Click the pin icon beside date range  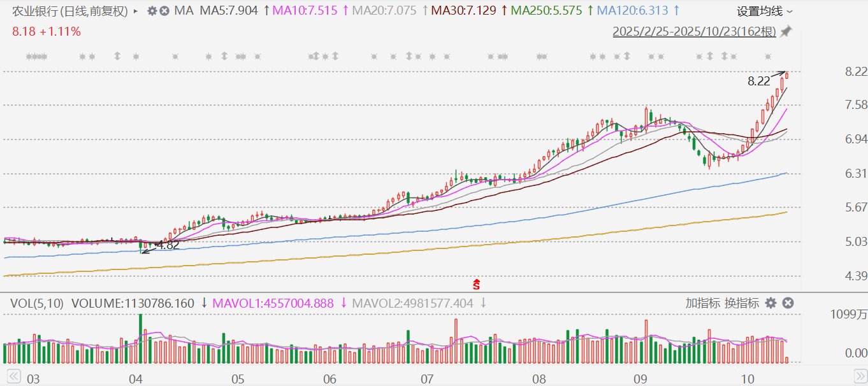(786, 32)
